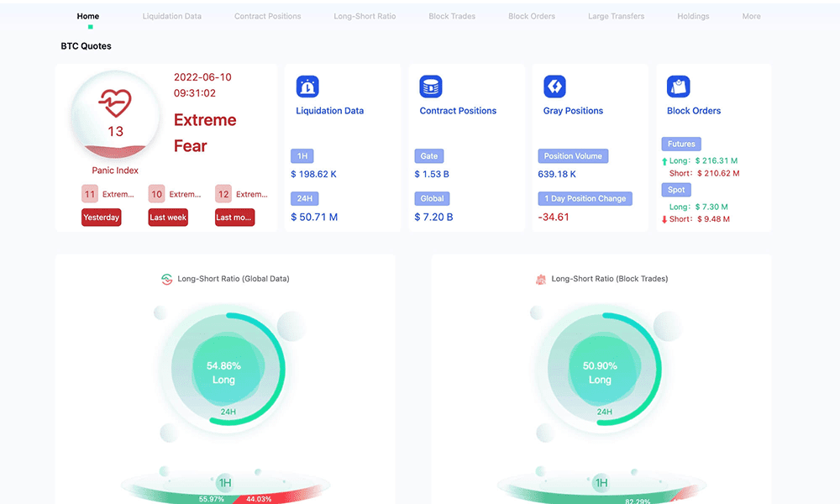Click the Futures tag in Block Orders
This screenshot has height=504, width=840.
click(681, 144)
